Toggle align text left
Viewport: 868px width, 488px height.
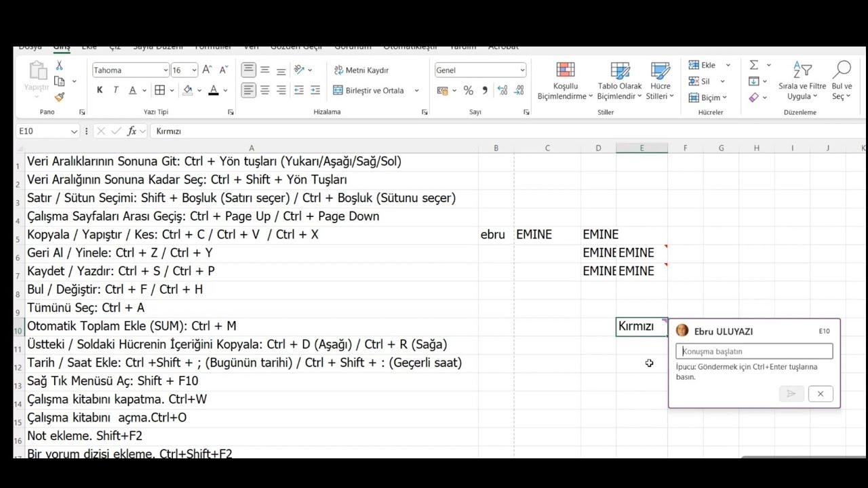click(249, 90)
